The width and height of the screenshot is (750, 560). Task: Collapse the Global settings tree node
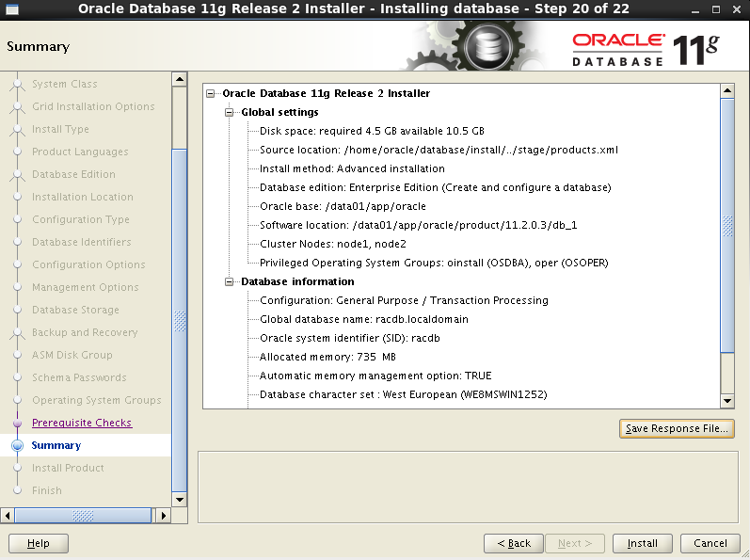pos(229,112)
